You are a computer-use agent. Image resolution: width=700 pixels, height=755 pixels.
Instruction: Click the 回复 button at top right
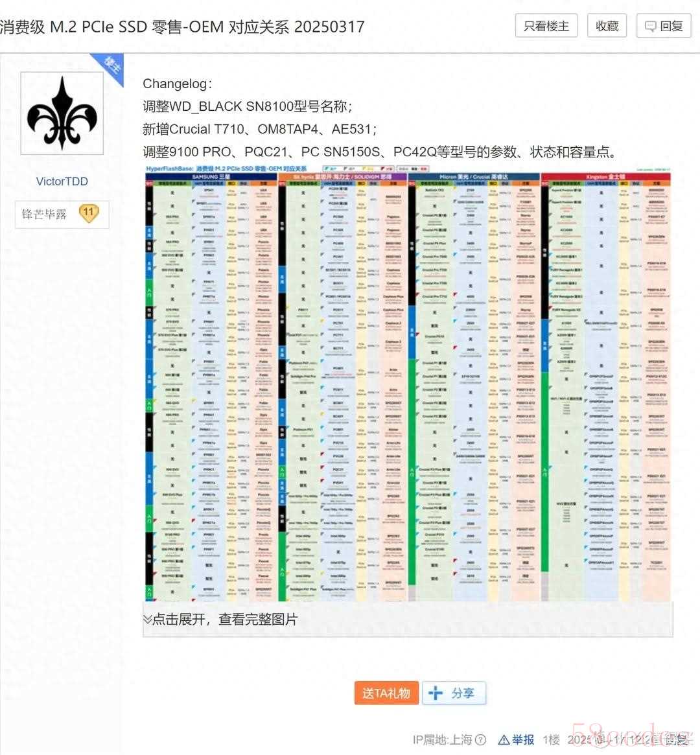click(664, 25)
